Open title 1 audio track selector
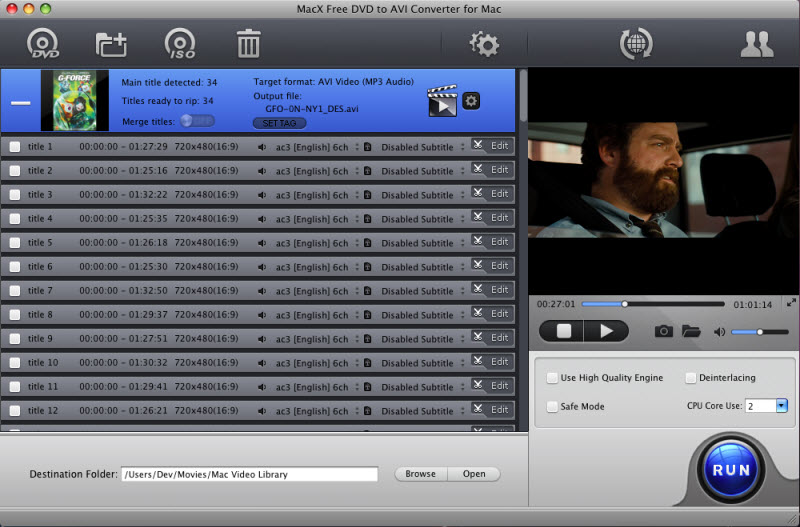The height and width of the screenshot is (527, 800). coord(317,147)
